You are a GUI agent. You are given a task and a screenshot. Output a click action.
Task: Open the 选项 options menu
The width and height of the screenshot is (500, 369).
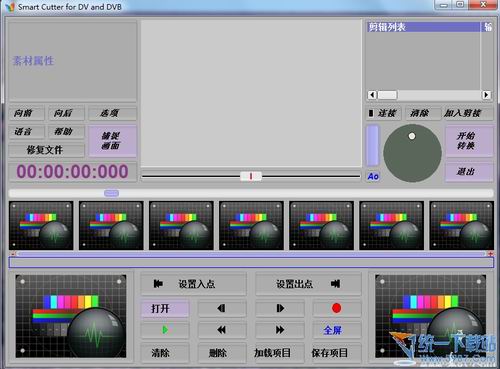(x=112, y=113)
